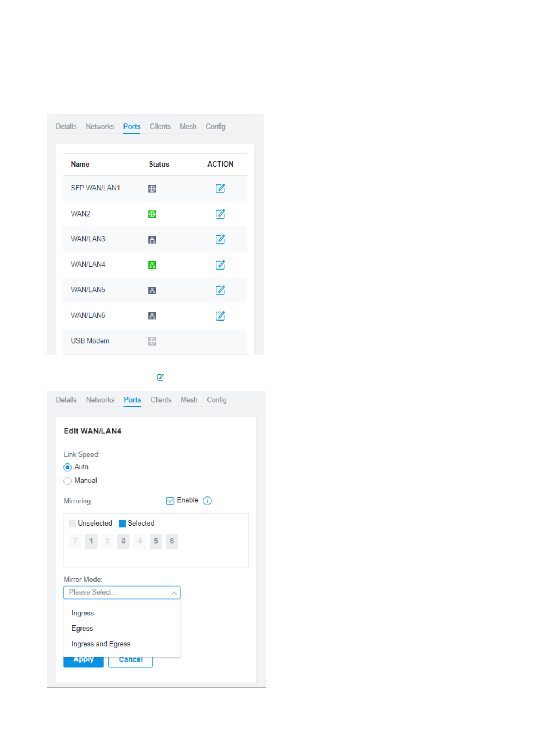Open Details tab in Edit WAN/LAN4 panel
Screen dimensions: 539x756
tap(66, 400)
